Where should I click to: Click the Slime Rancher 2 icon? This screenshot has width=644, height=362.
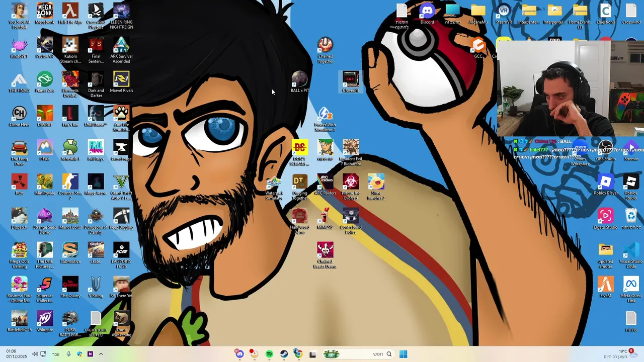376,187
